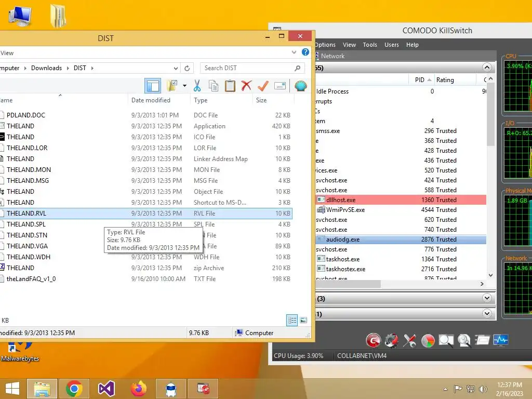Sort files by Size column header
532x399 pixels.
click(x=261, y=100)
